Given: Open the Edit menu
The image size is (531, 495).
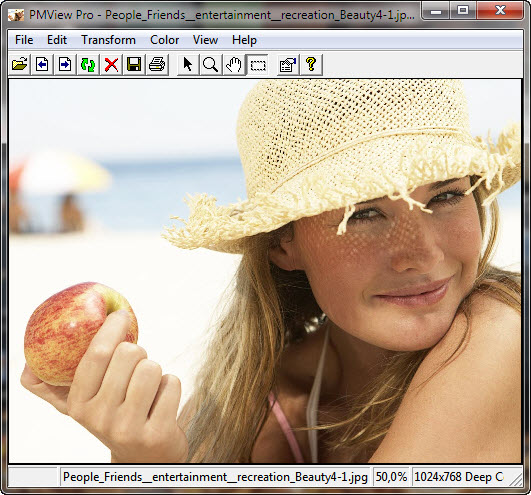Looking at the screenshot, I should [x=57, y=40].
